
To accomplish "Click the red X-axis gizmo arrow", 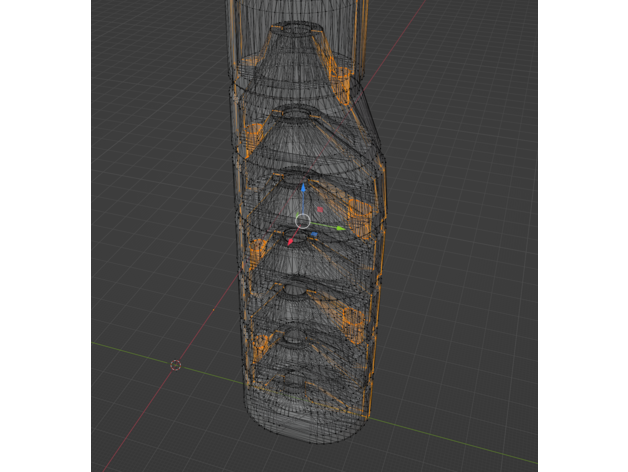I will [x=290, y=241].
